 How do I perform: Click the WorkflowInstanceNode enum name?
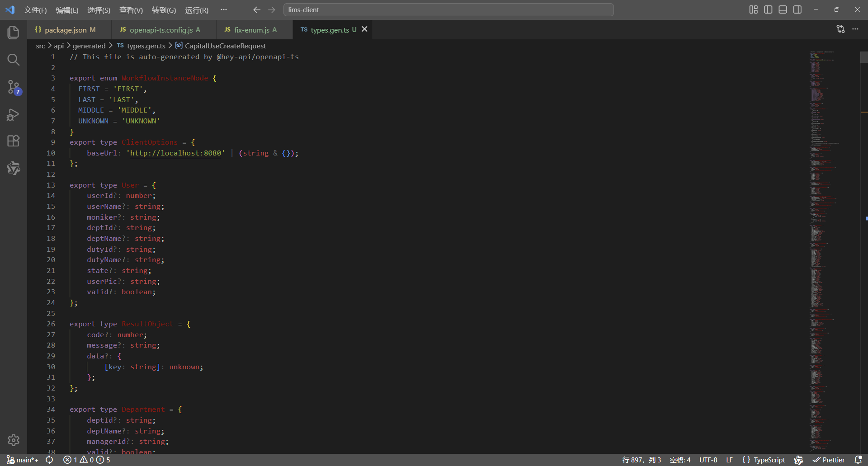(x=165, y=78)
